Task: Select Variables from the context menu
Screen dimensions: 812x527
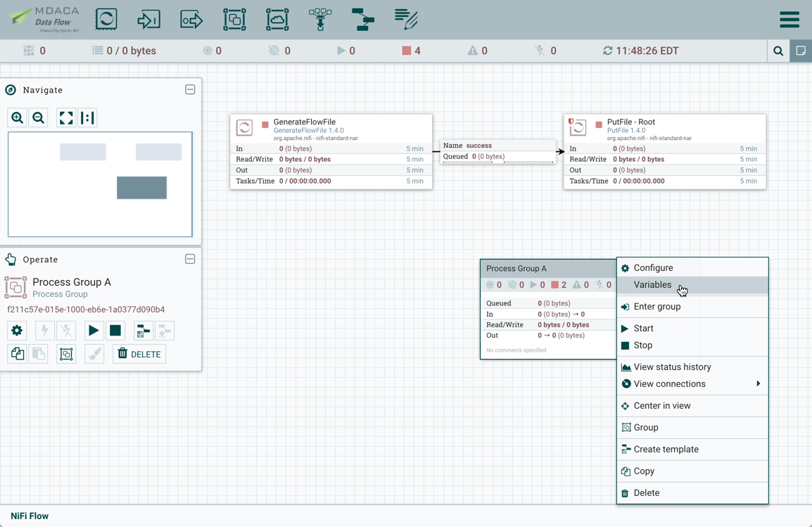Action: 652,285
